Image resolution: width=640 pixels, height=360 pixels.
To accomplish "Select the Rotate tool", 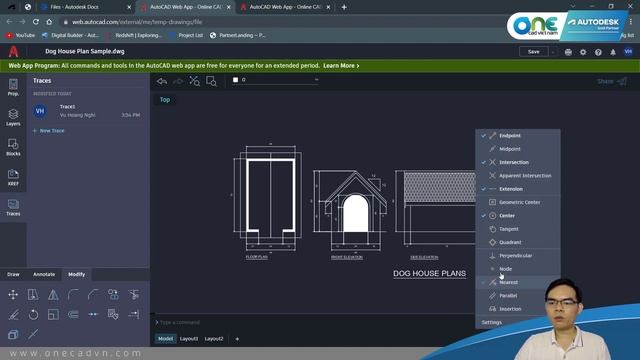I will pos(33,314).
